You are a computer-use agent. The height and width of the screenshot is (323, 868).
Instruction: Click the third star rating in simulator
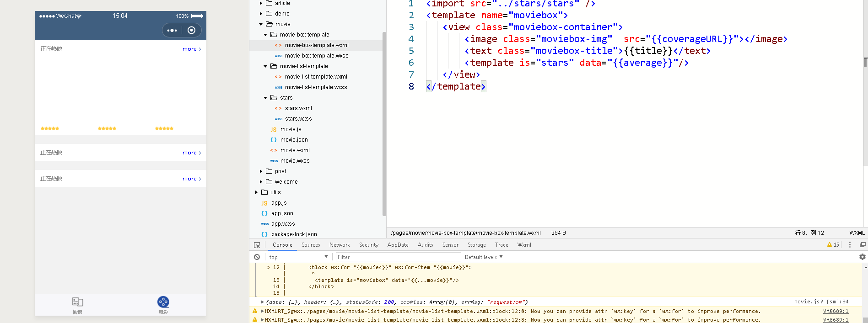[x=164, y=129]
